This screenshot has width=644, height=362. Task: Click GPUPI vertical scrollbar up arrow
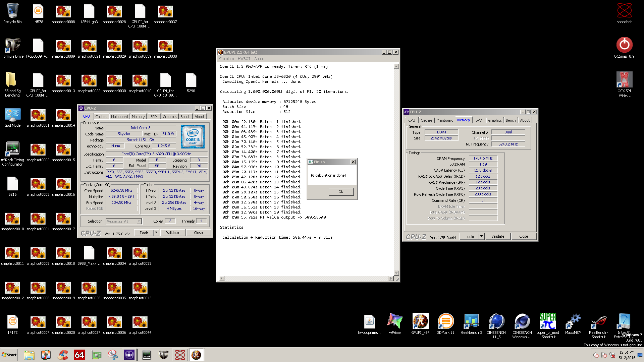(396, 66)
